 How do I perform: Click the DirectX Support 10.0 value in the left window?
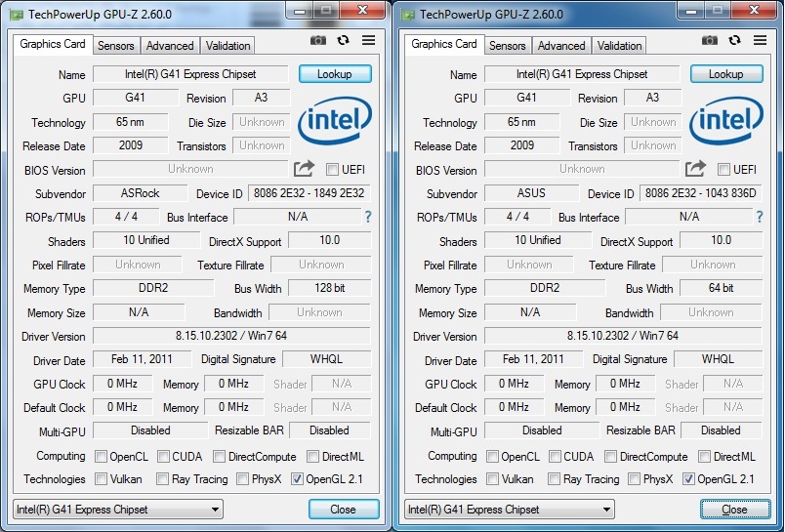click(x=330, y=240)
